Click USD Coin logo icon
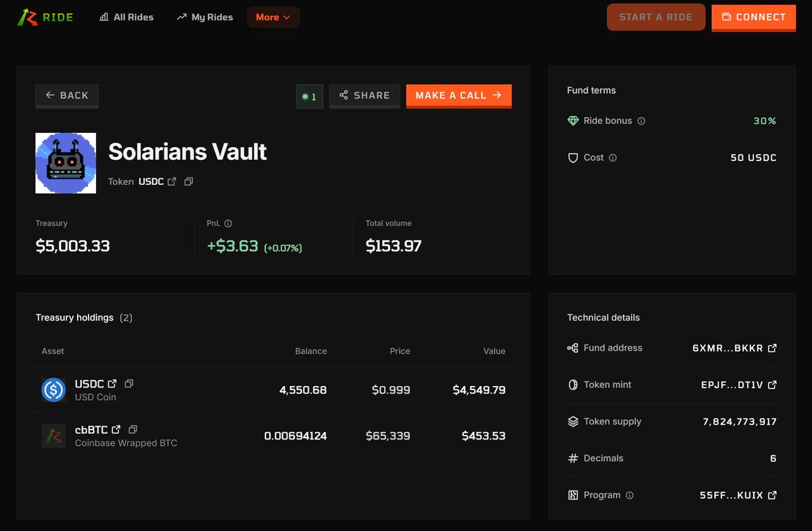The image size is (812, 531). click(x=54, y=389)
